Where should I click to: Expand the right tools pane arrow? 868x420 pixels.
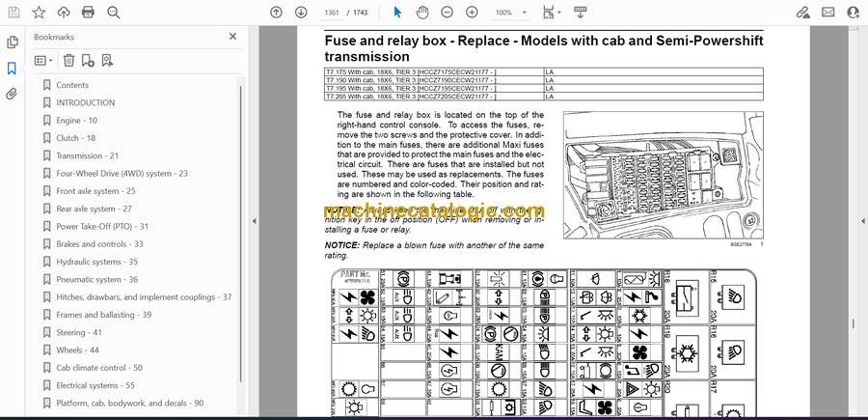pyautogui.click(x=863, y=221)
